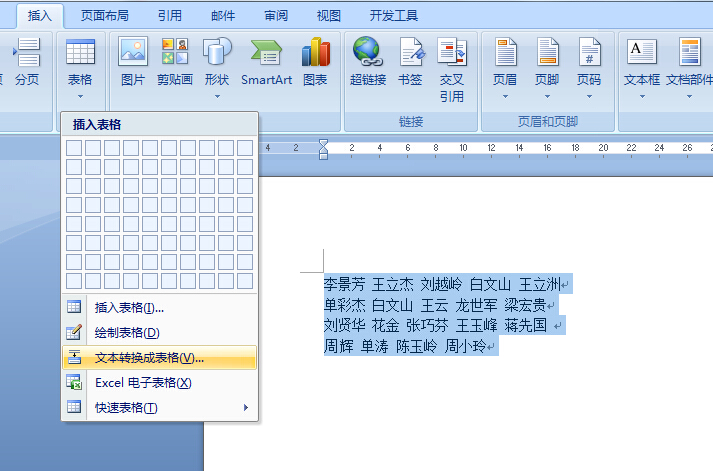Switch to the 插入 ribbon tab
713x471 pixels.
point(40,16)
